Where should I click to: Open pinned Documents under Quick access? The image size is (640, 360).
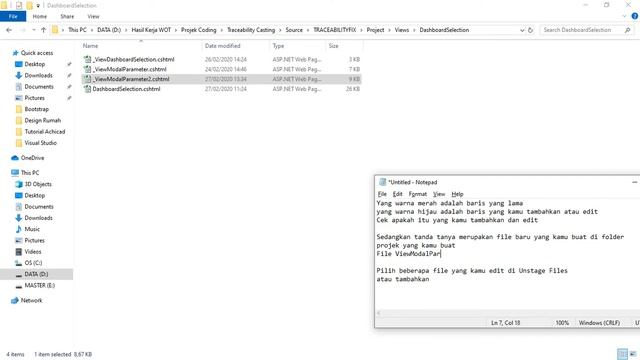pyautogui.click(x=39, y=87)
